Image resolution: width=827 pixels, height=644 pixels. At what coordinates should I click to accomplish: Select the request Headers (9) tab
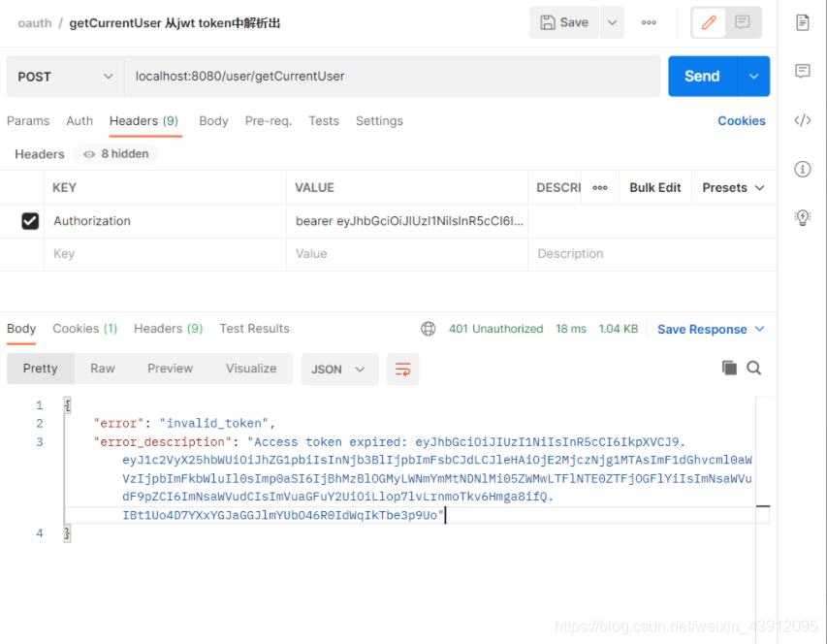[144, 121]
